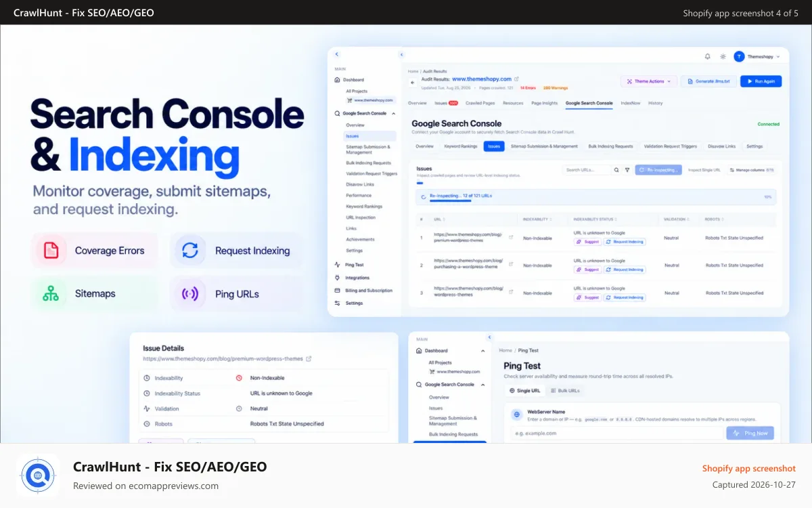Click the blue T user avatar
This screenshot has height=508, width=812.
[x=740, y=56]
